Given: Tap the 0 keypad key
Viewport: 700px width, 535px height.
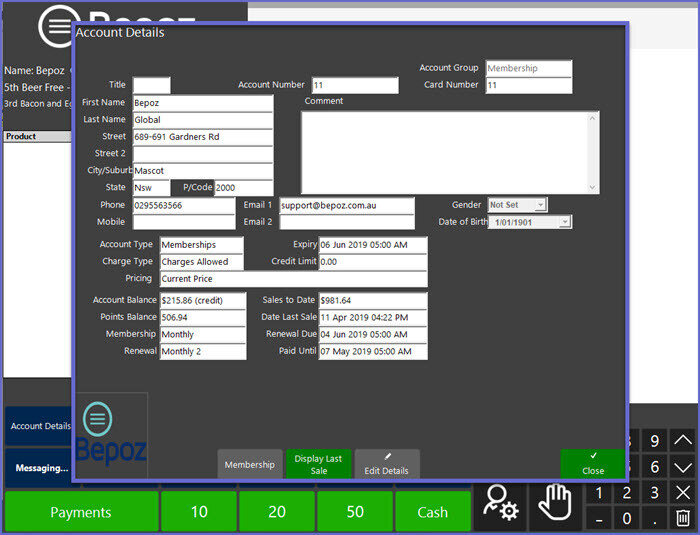Looking at the screenshot, I should point(627,518).
